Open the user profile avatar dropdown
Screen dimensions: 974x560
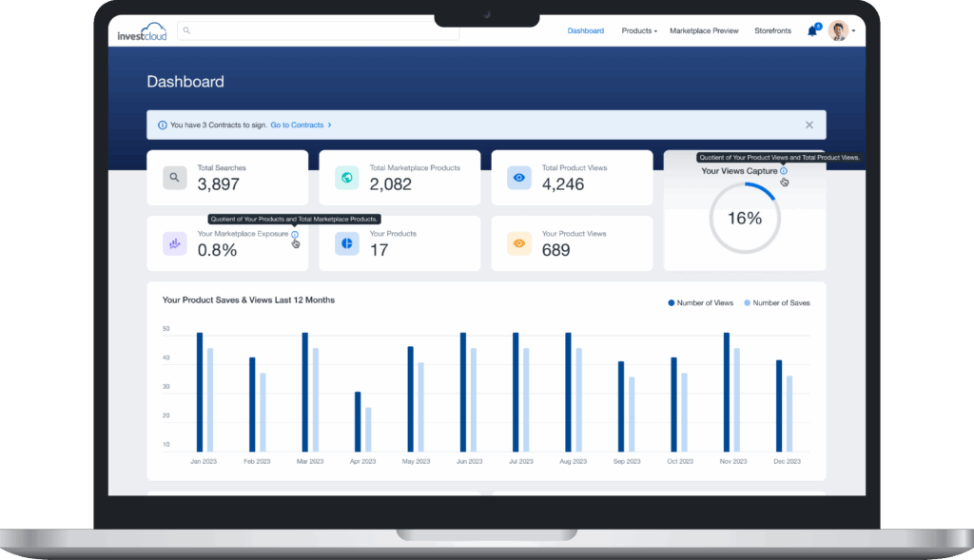(842, 30)
